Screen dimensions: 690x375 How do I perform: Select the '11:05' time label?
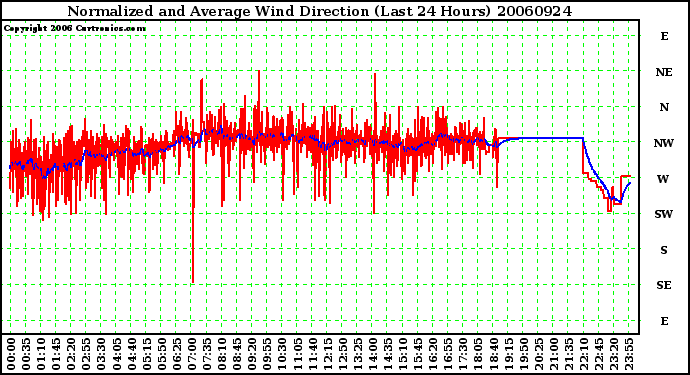(297, 354)
